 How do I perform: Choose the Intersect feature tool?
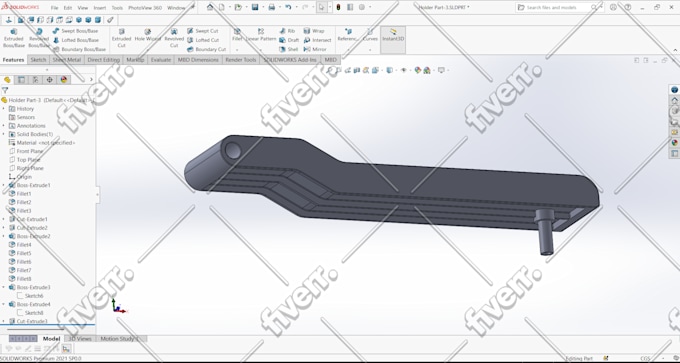(x=317, y=40)
